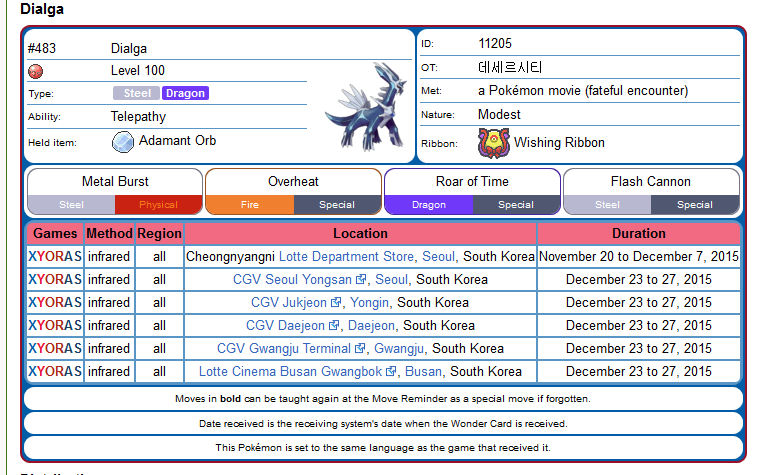Click the Wishing Ribbon icon
The width and height of the screenshot is (759, 475).
click(x=494, y=143)
